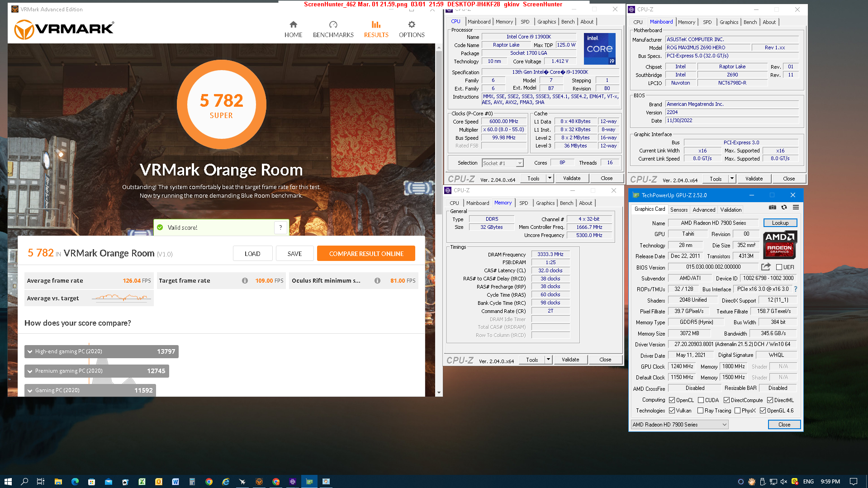Open the GPU selection dropdown in GPU-Z
The width and height of the screenshot is (868, 488).
click(x=679, y=425)
